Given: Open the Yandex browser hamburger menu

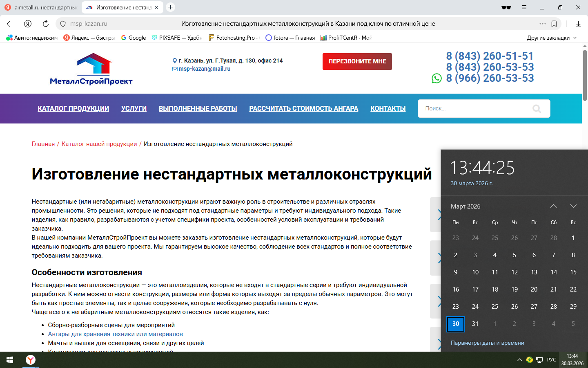Looking at the screenshot, I should 524,7.
